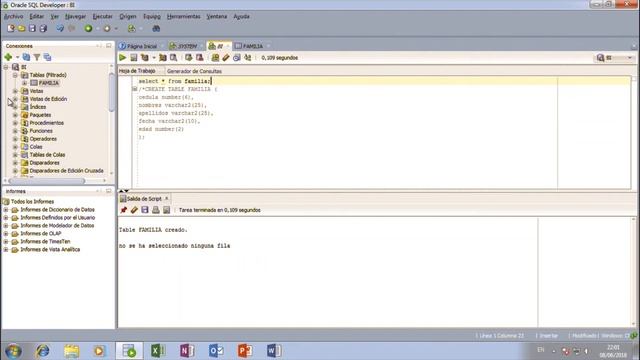Select the Funciones tree item

click(41, 131)
